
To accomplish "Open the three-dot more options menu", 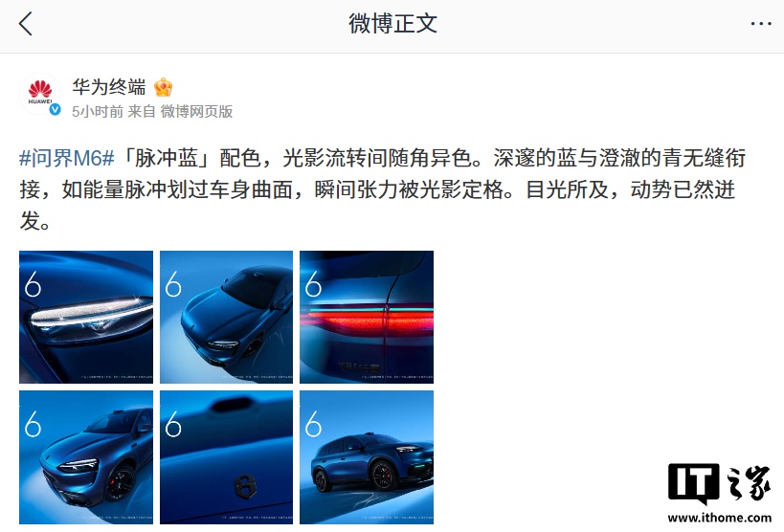I will [760, 24].
